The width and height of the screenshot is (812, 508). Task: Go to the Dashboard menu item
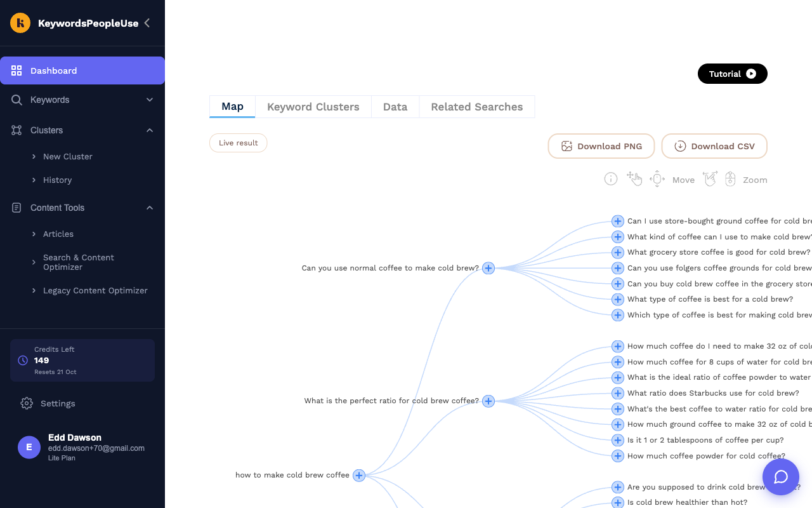click(x=82, y=70)
